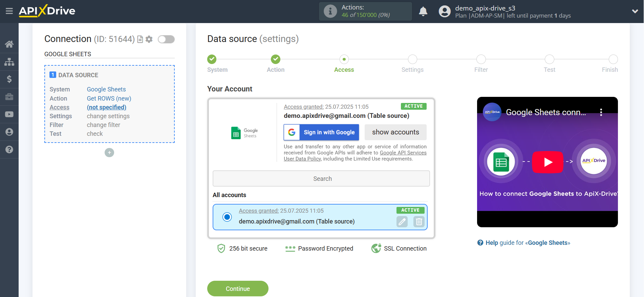Click the Access granted link in top card
This screenshot has height=297, width=644.
(304, 107)
